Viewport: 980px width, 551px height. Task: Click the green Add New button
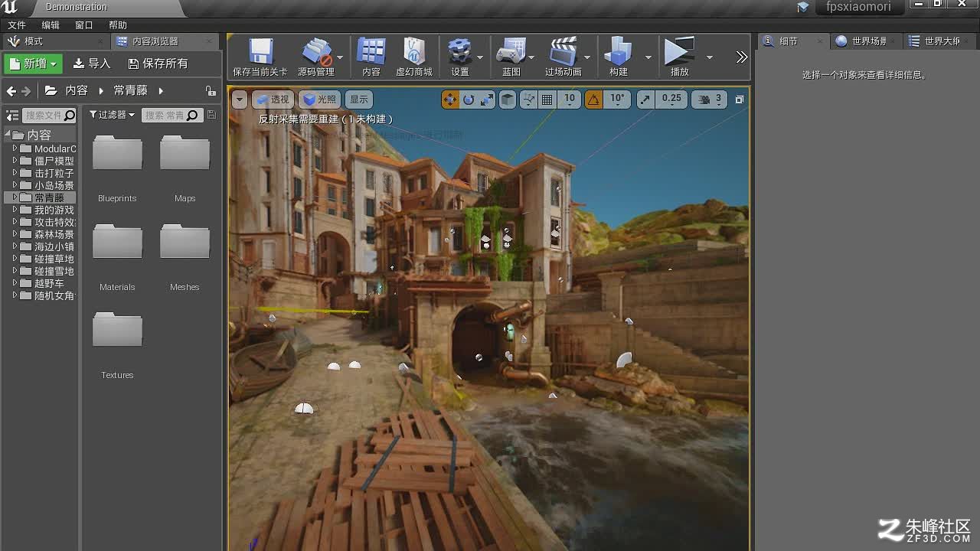pos(32,64)
